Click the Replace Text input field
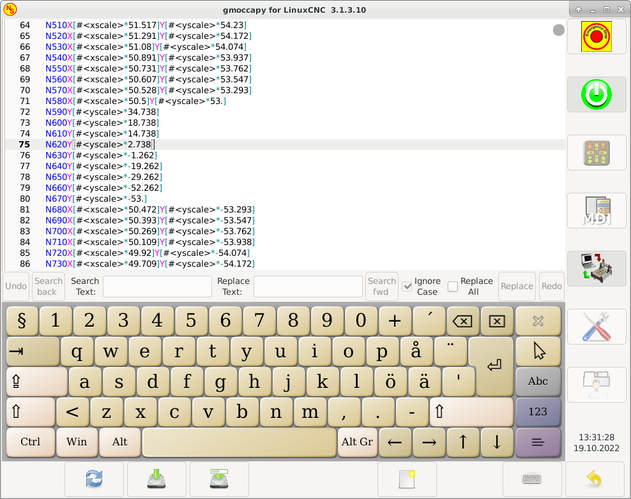This screenshot has height=499, width=631. pyautogui.click(x=307, y=286)
